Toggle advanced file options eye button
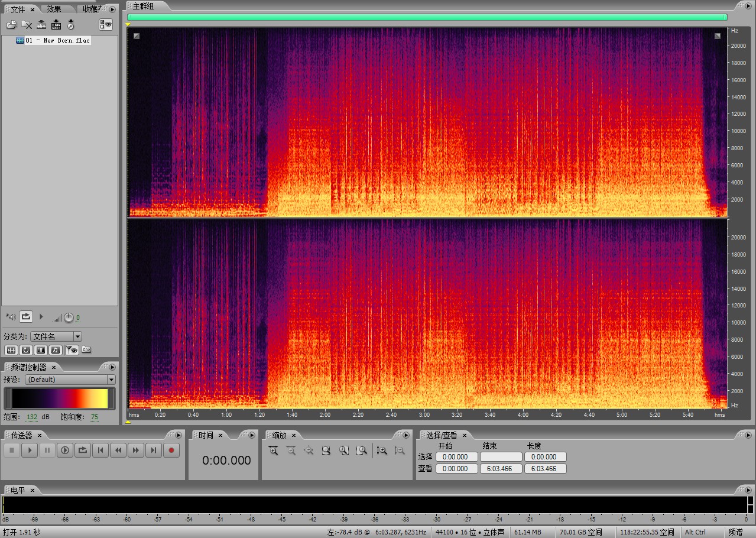Screen dimensions: 756x538 tap(106, 25)
